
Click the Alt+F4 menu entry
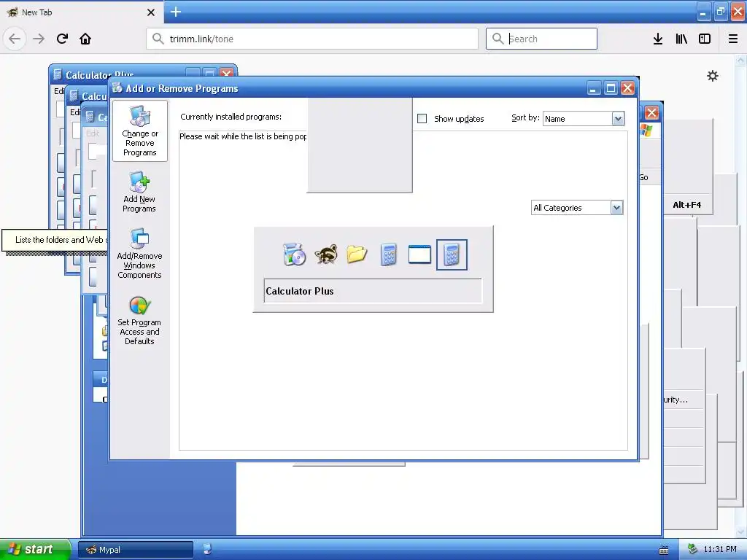(686, 205)
